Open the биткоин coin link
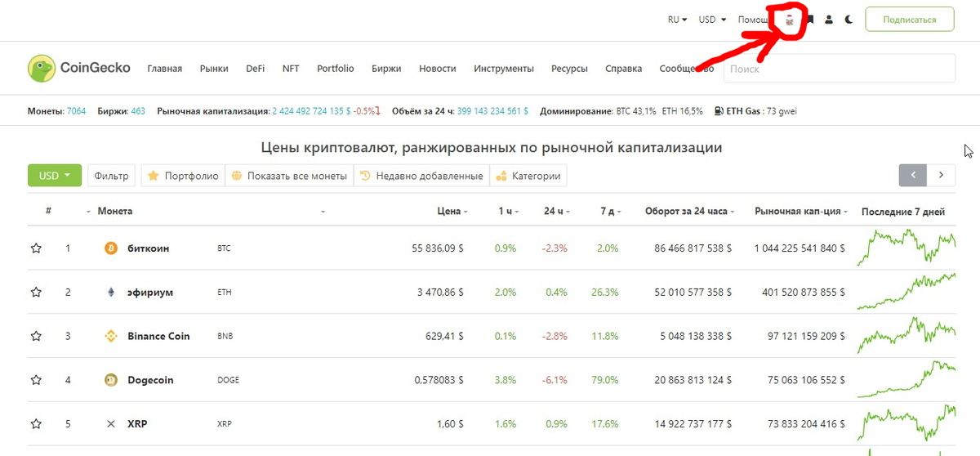Image resolution: width=980 pixels, height=456 pixels. pyautogui.click(x=149, y=248)
